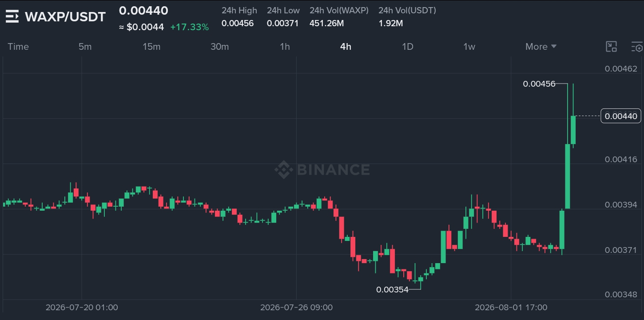The image size is (644, 320).
Task: Click the chart layout expand icon
Action: pyautogui.click(x=612, y=47)
